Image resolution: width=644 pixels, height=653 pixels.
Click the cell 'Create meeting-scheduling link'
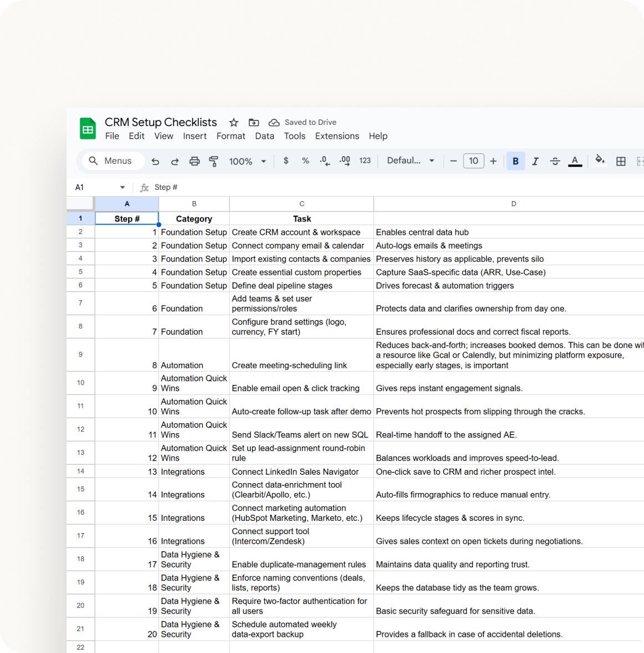point(302,354)
